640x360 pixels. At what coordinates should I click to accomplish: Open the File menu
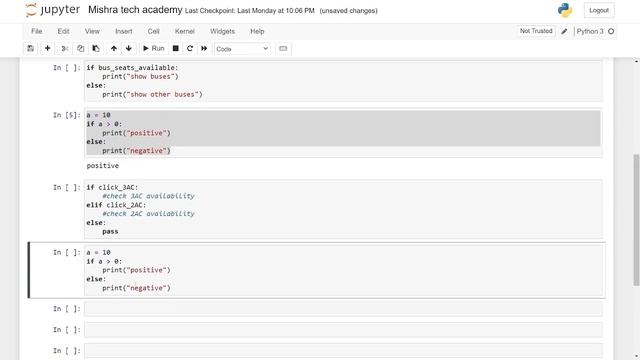(37, 31)
